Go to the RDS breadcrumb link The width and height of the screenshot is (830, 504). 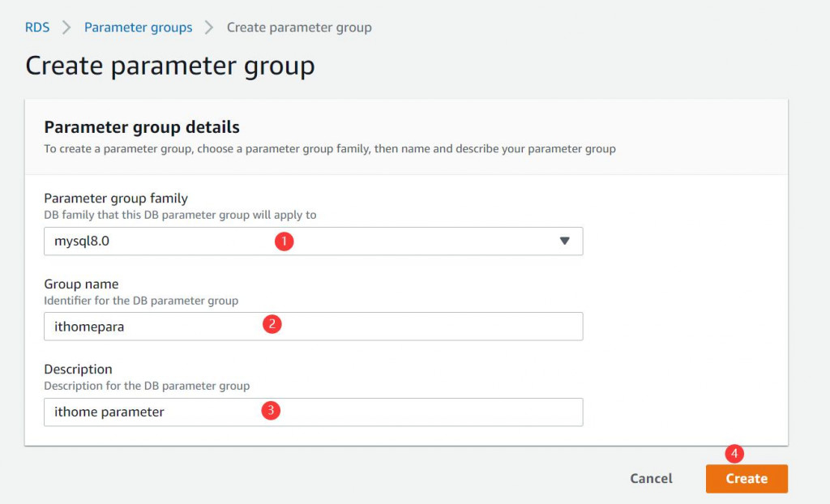coord(37,28)
